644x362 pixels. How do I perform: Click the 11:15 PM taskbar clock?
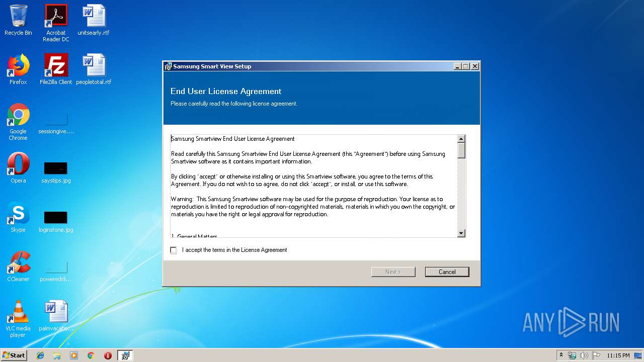pyautogui.click(x=618, y=355)
